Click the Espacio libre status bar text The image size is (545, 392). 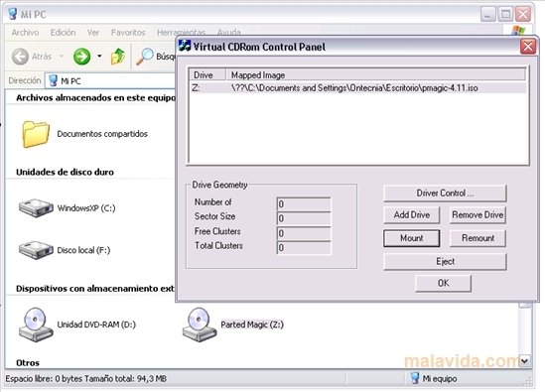[85, 378]
